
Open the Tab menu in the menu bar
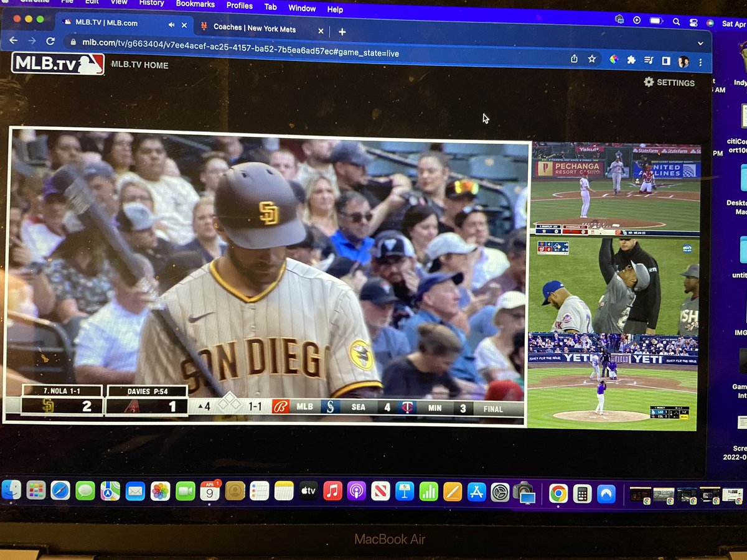pyautogui.click(x=271, y=7)
